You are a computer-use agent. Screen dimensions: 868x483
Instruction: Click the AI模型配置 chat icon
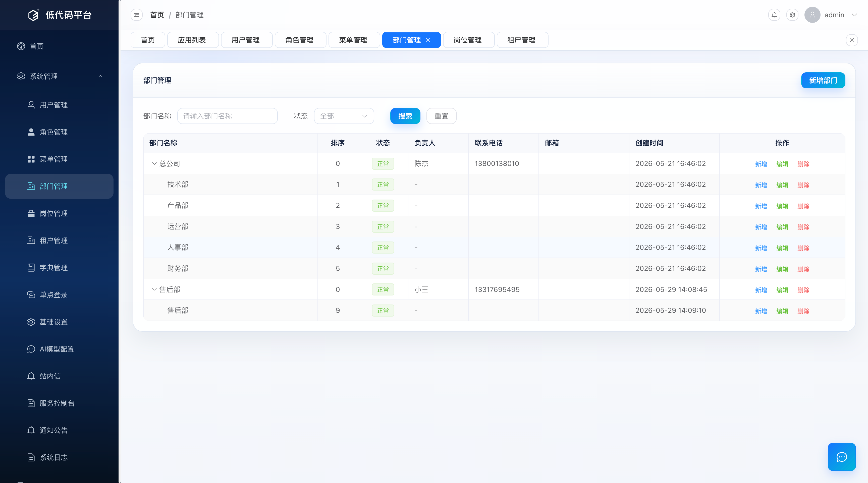[x=31, y=349]
